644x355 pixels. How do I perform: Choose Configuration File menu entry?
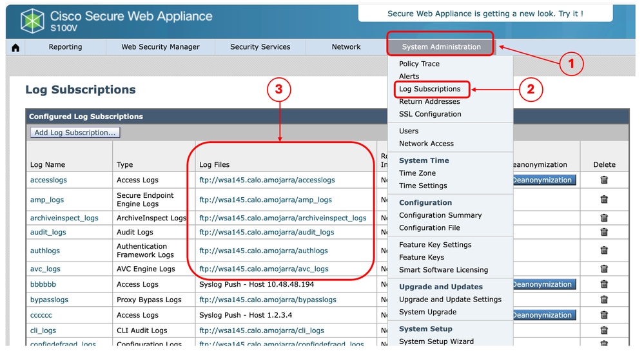click(429, 228)
